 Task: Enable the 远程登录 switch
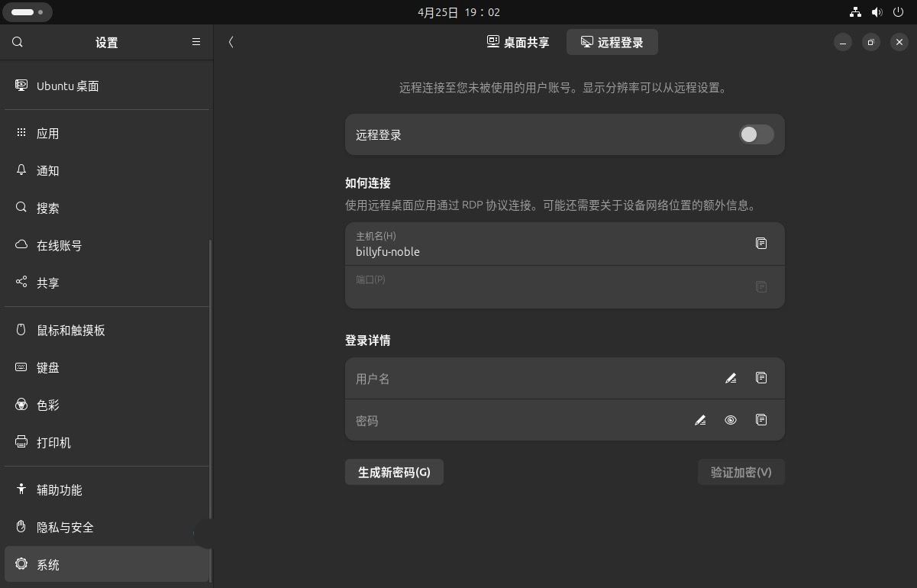point(756,134)
